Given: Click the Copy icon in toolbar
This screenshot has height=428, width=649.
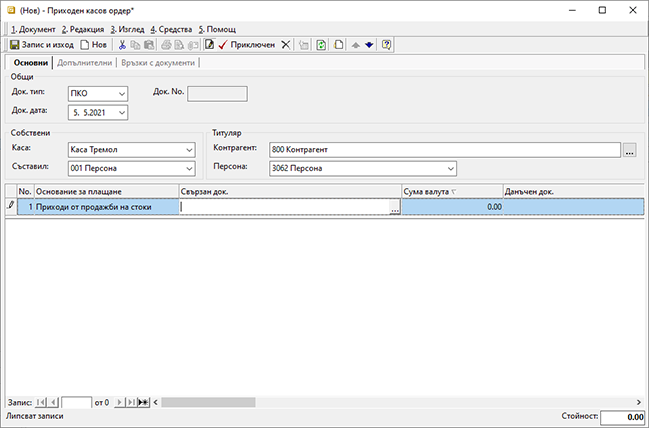Looking at the screenshot, I should pyautogui.click(x=135, y=45).
